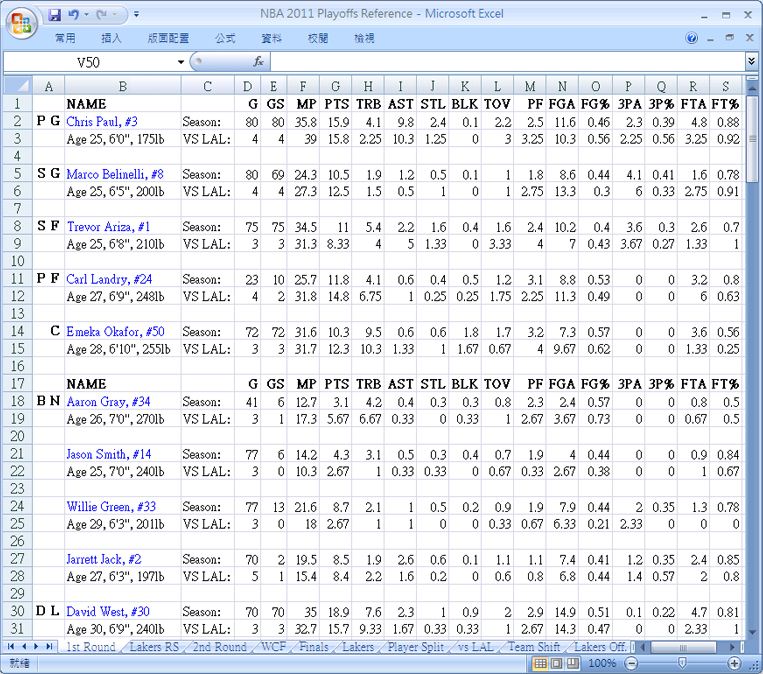Switch to the WCF sheet tab
Image resolution: width=763 pixels, height=674 pixels.
tap(273, 647)
